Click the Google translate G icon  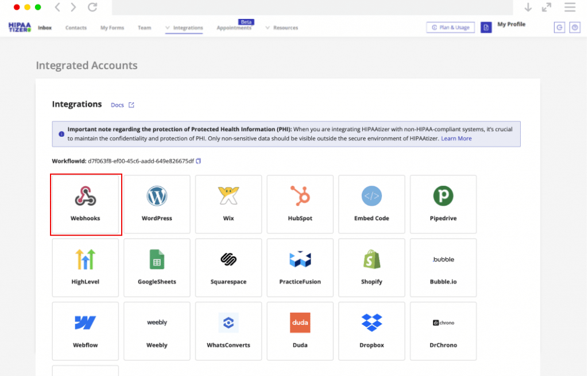[x=559, y=28]
